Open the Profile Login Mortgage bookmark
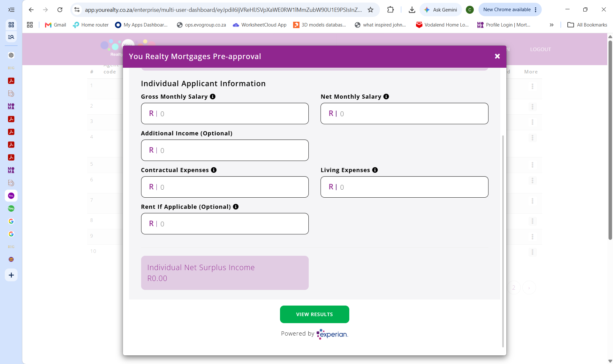Viewport: 613px width, 364px height. coord(504,25)
